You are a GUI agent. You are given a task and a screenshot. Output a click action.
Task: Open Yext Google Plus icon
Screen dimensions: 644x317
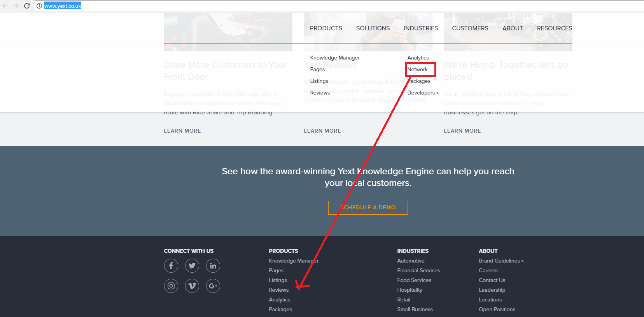coord(213,286)
